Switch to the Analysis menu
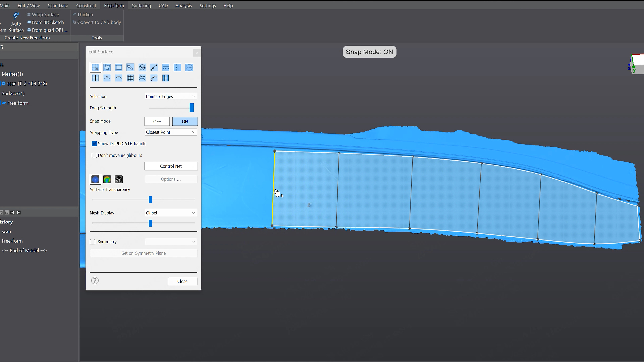The width and height of the screenshot is (644, 362). [x=183, y=5]
